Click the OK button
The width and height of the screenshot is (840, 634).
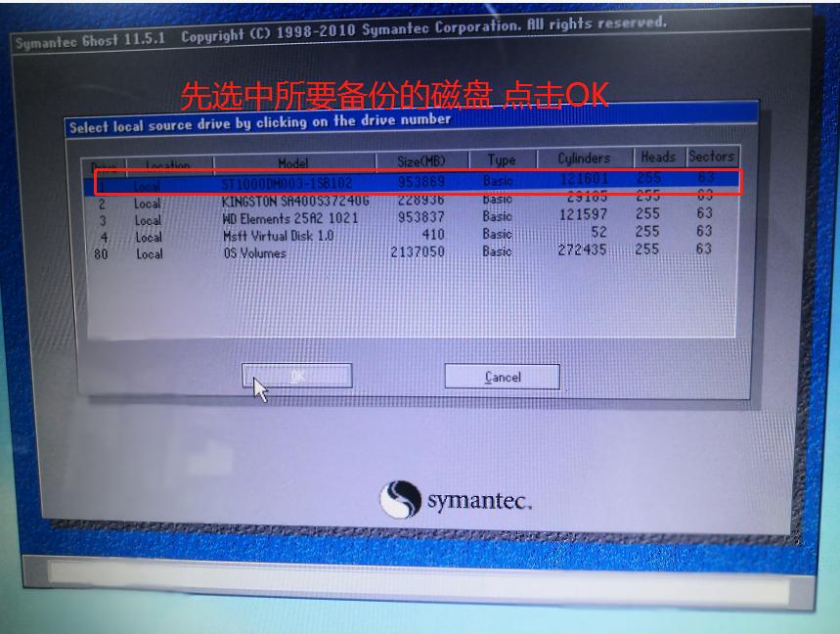(x=296, y=376)
